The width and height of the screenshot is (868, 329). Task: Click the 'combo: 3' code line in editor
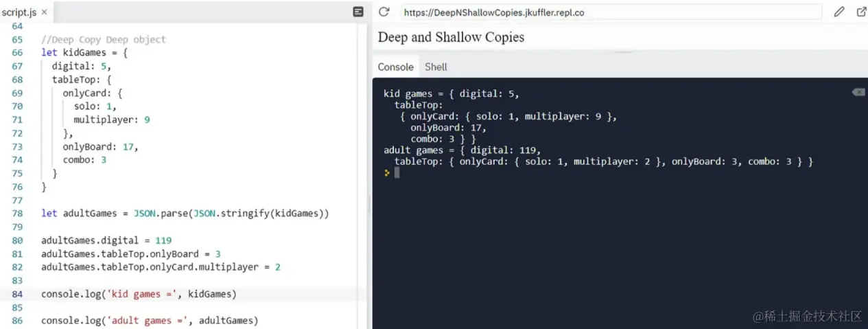click(84, 159)
